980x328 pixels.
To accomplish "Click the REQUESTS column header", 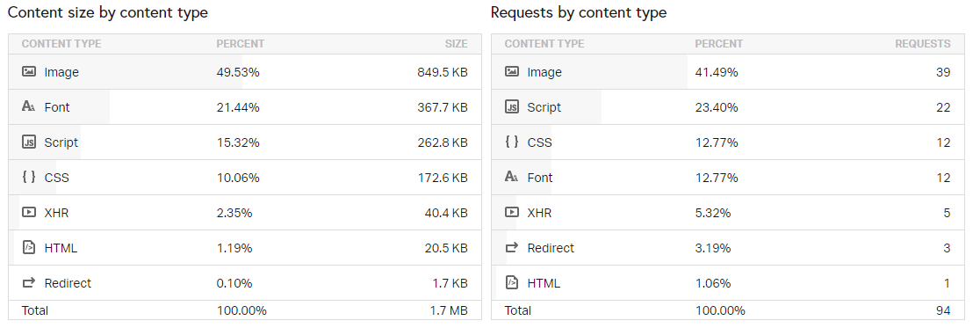I will point(923,44).
